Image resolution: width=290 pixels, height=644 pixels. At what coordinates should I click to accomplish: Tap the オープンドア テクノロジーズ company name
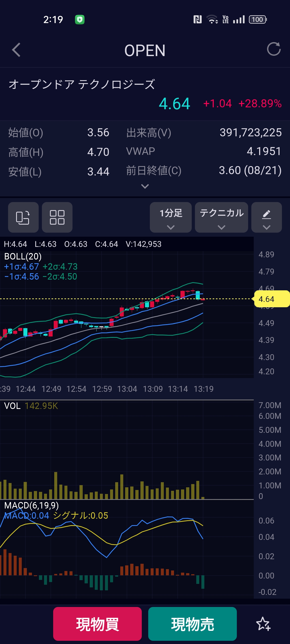(82, 84)
